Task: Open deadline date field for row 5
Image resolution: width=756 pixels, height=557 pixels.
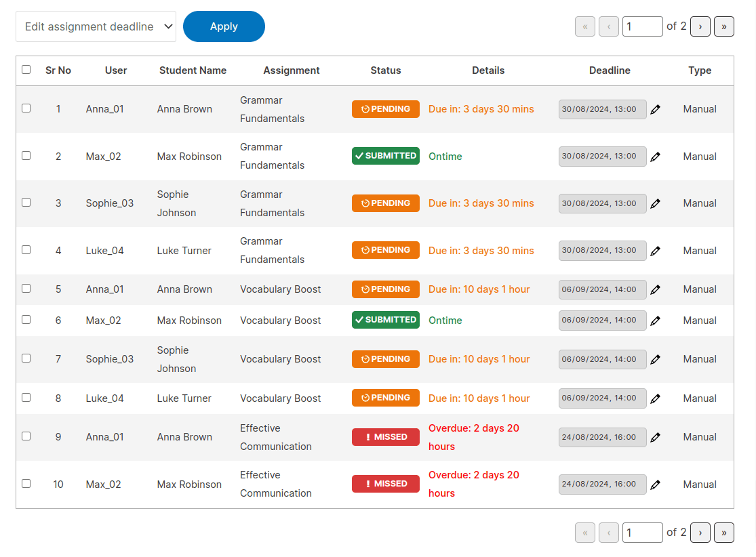Action: point(602,289)
